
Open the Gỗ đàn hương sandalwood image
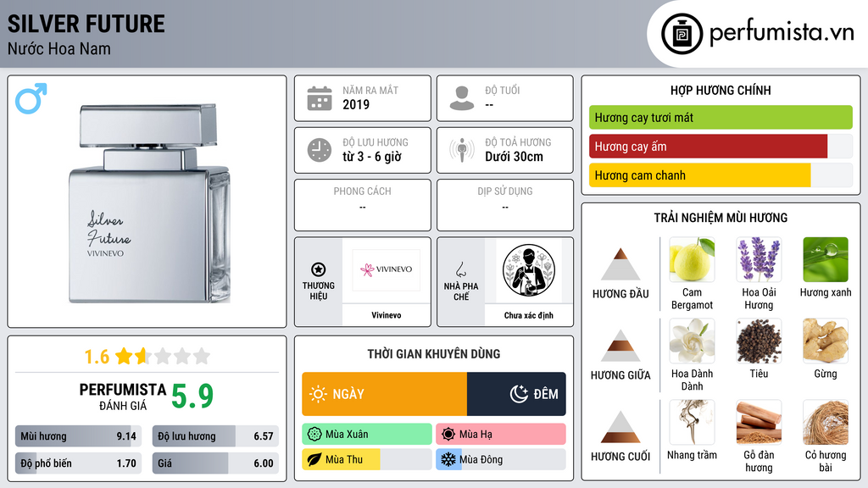(759, 422)
